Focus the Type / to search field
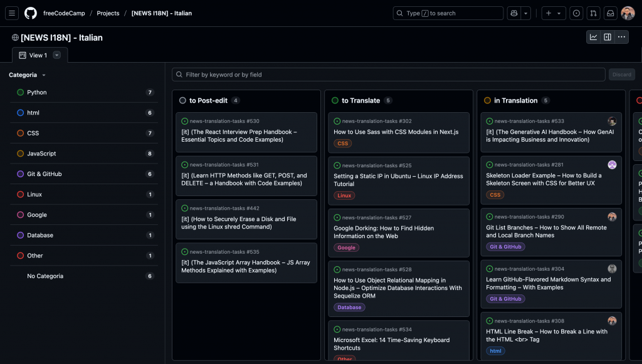This screenshot has width=642, height=364. pos(448,13)
